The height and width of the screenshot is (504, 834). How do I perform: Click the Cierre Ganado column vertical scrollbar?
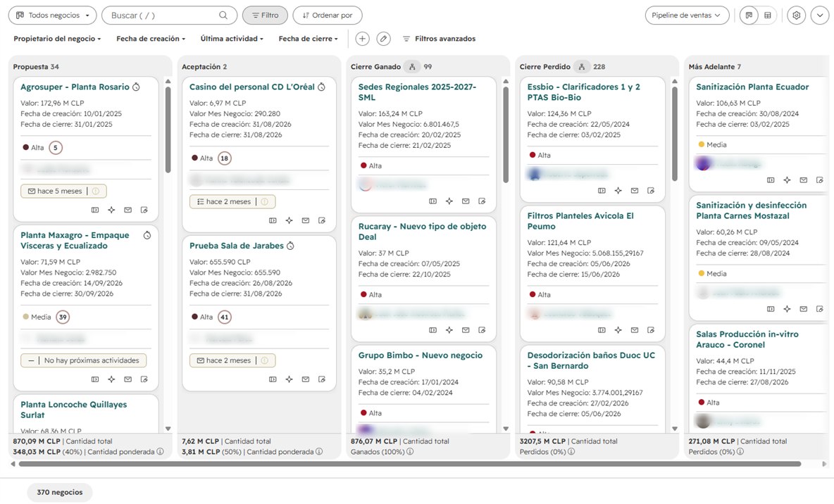click(x=506, y=135)
